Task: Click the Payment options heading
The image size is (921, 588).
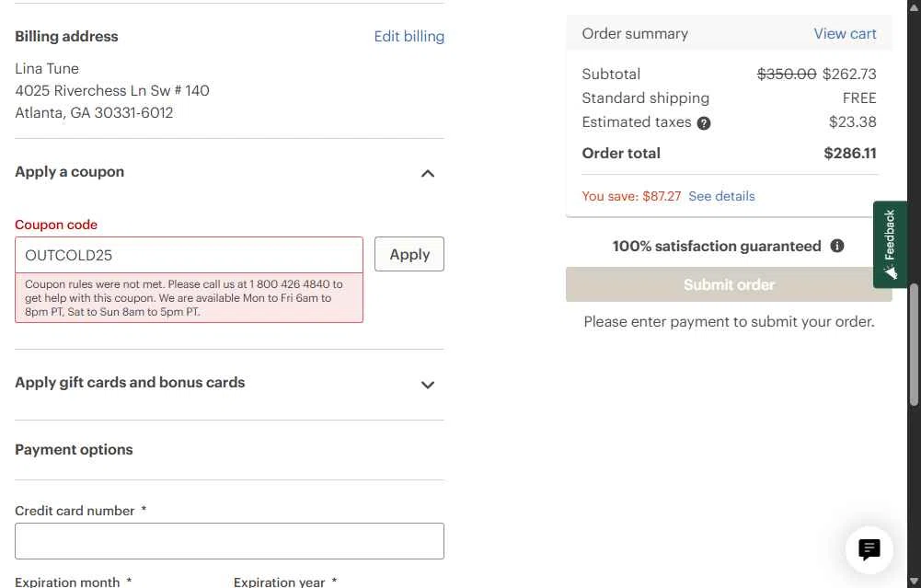Action: pos(74,450)
